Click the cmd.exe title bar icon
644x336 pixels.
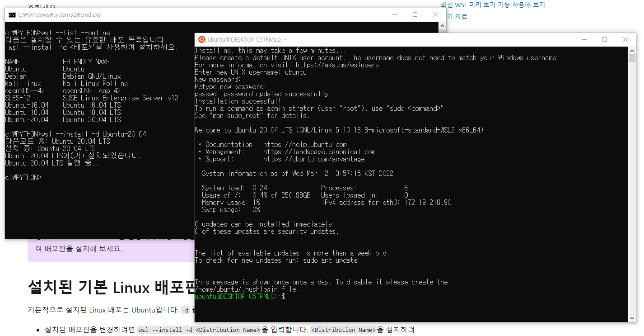(x=12, y=15)
